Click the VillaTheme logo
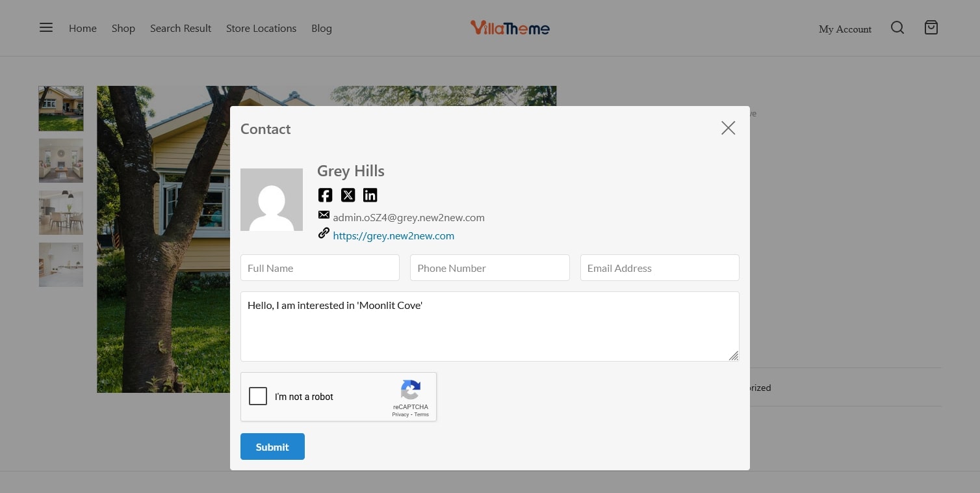The image size is (980, 493). (509, 28)
